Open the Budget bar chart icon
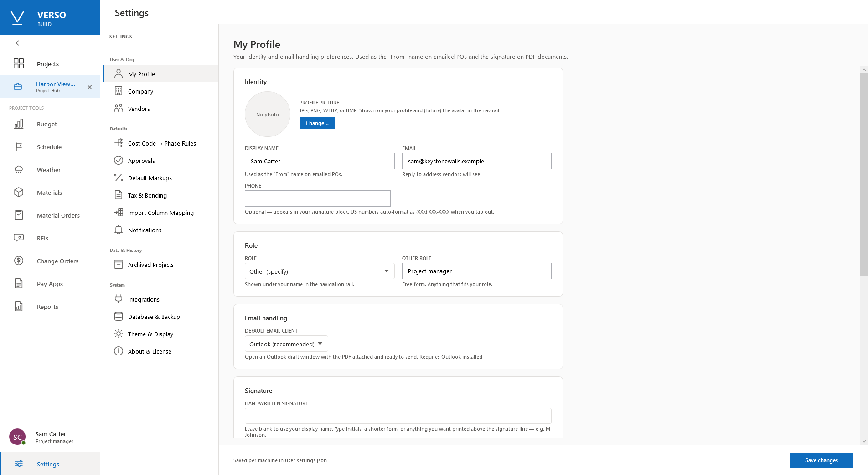Image resolution: width=868 pixels, height=475 pixels. pos(19,124)
